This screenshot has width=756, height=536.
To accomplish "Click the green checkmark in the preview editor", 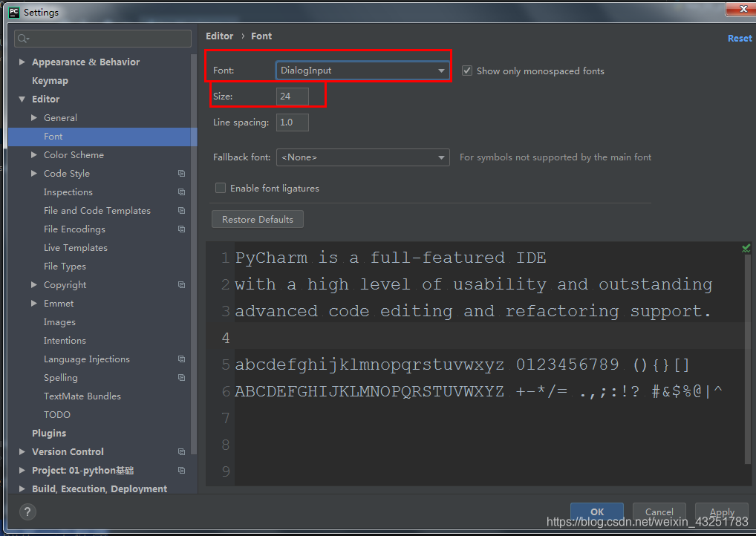I will click(x=746, y=248).
